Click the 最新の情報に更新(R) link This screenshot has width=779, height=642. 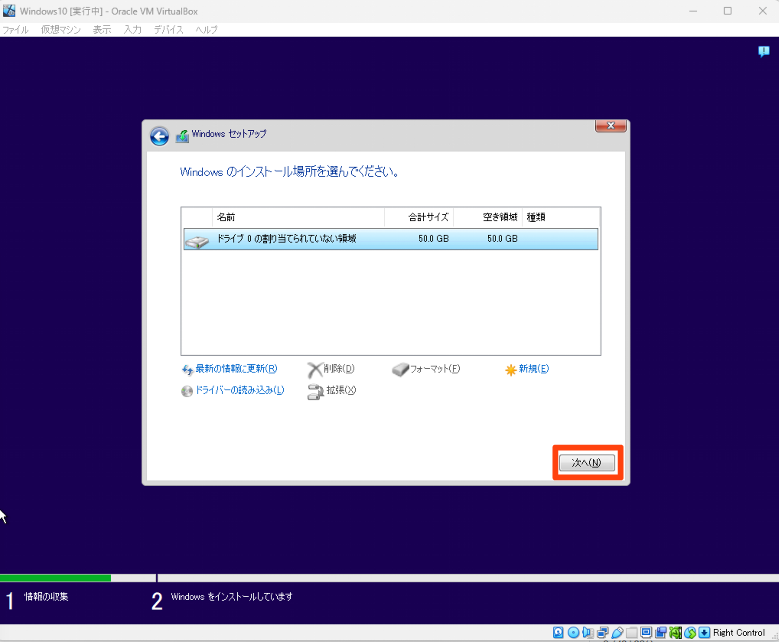(x=236, y=369)
